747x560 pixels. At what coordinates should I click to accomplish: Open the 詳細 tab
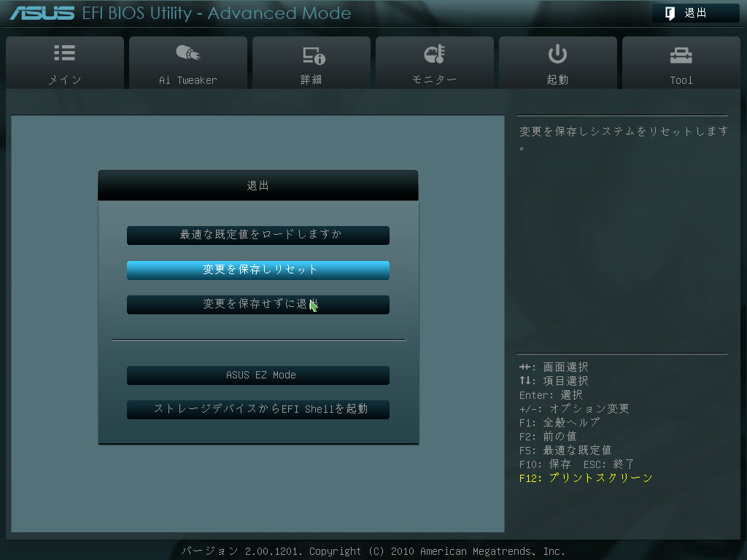coord(311,63)
